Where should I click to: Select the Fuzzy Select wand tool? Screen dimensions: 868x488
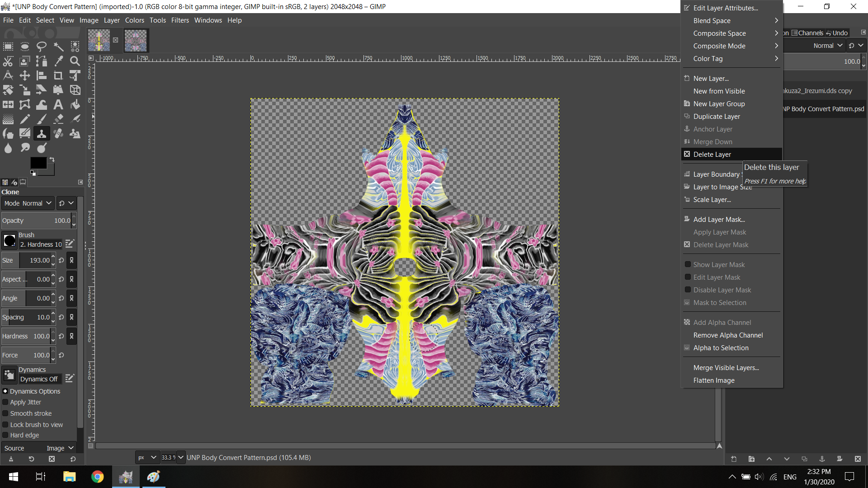[58, 47]
